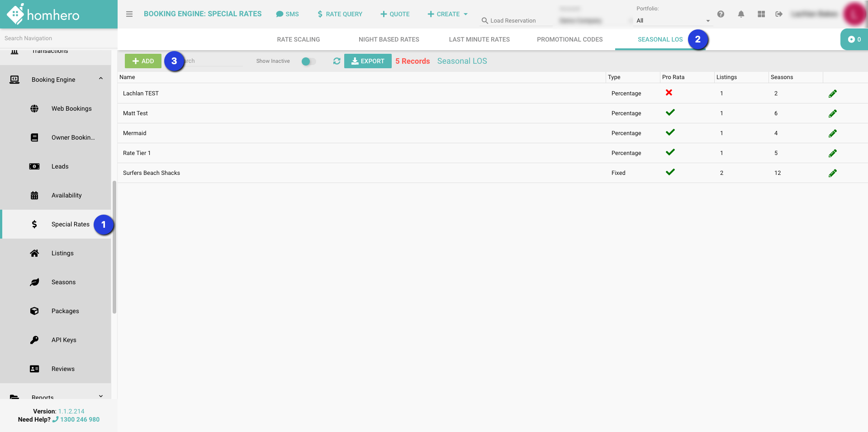Click the hamburger menu icon
This screenshot has width=868, height=432.
coord(129,14)
